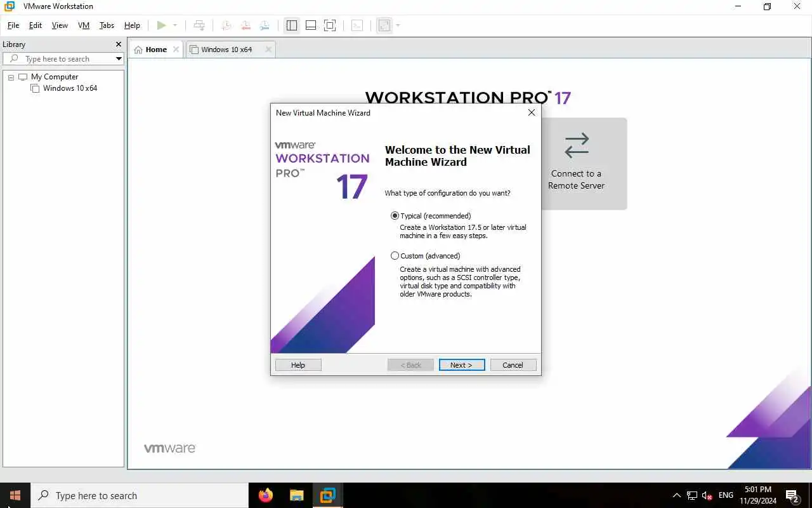
Task: Click Send Ctrl+Alt+Del toolbar icon
Action: 199,25
